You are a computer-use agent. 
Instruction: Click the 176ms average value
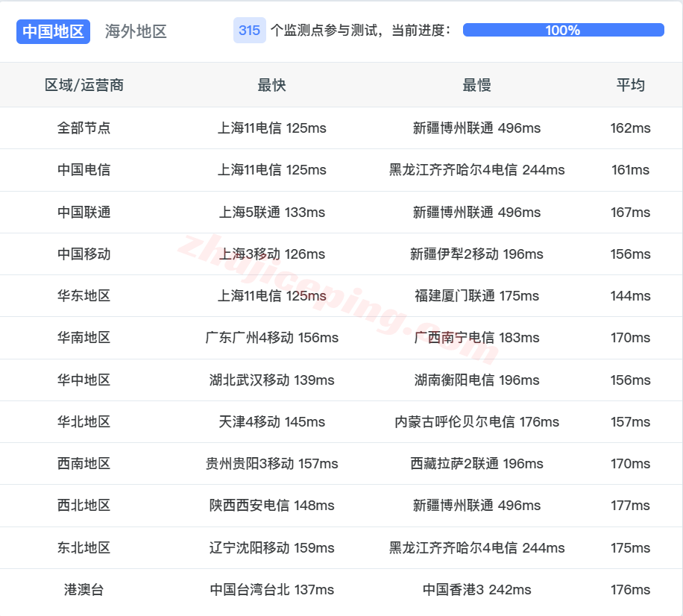coord(630,589)
